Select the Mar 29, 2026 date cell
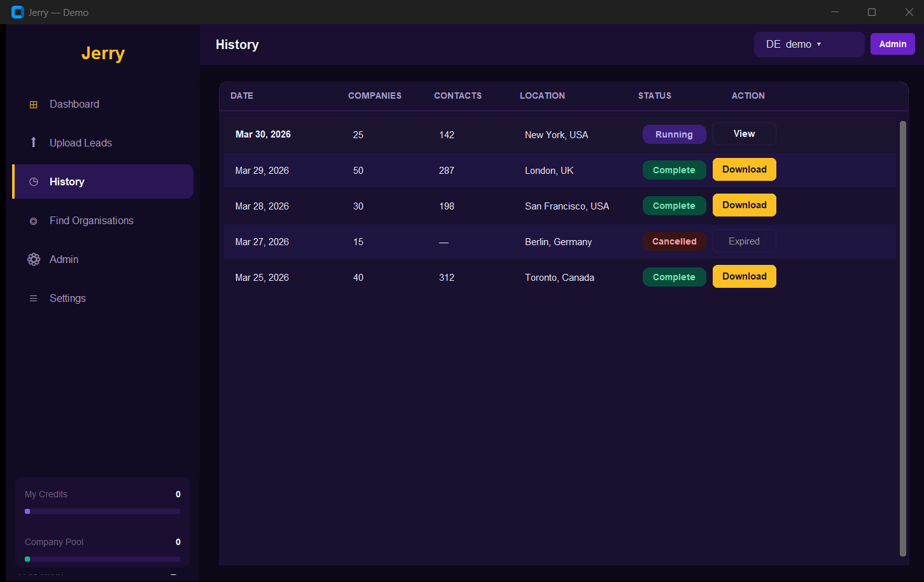This screenshot has height=582, width=924. pos(262,171)
